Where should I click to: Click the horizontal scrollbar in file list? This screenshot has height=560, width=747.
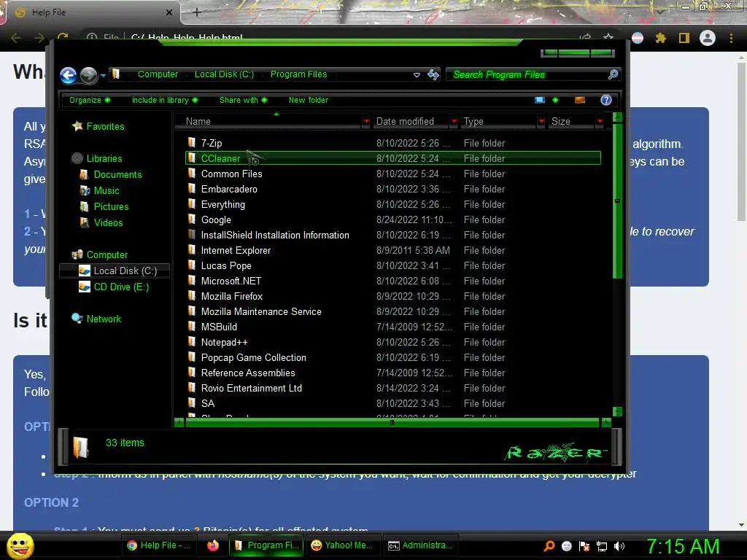392,422
